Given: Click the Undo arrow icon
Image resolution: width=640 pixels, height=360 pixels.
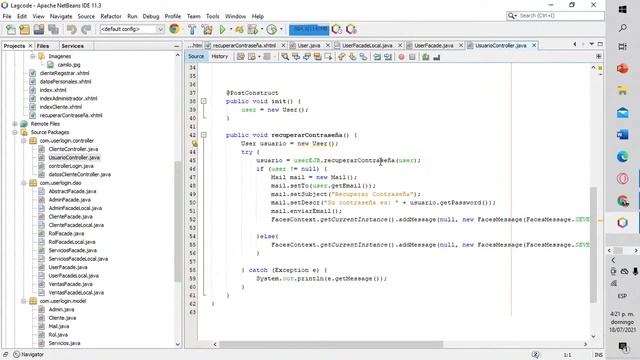Looking at the screenshot, I should 72,29.
